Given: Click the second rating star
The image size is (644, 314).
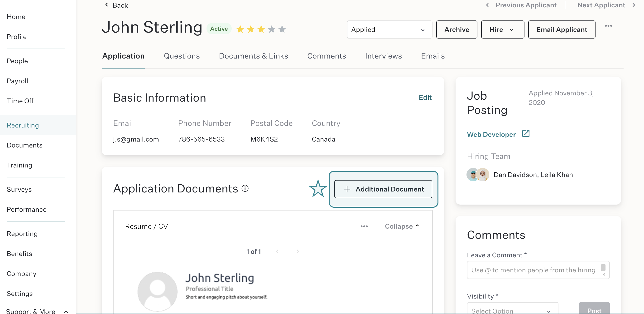Looking at the screenshot, I should coord(251,29).
